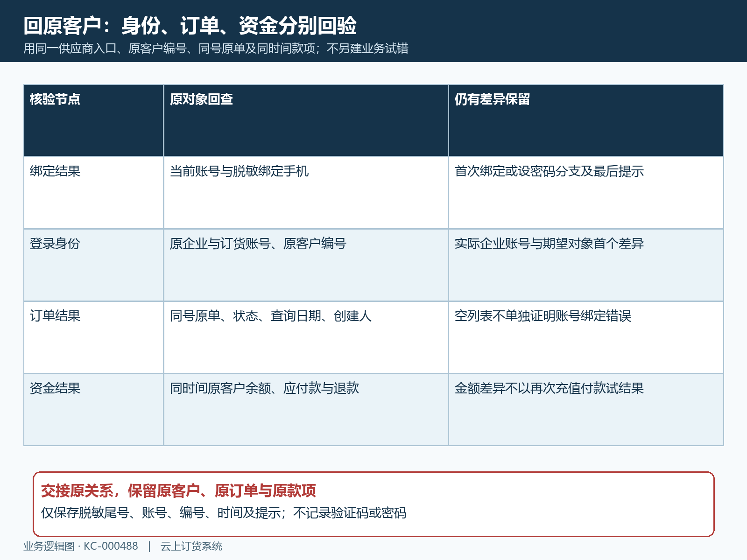The image size is (747, 560).
Task: Click the footer text "云上订货系统"
Action: coord(191,546)
